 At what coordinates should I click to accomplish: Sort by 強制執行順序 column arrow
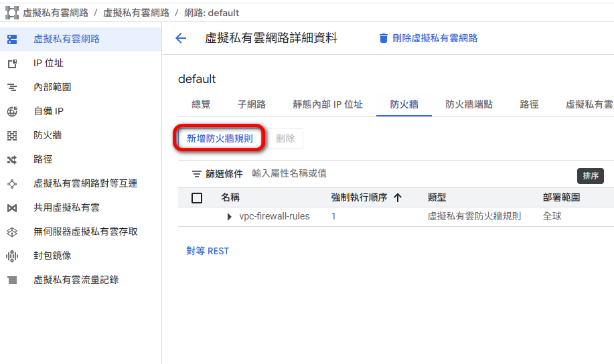coord(398,197)
